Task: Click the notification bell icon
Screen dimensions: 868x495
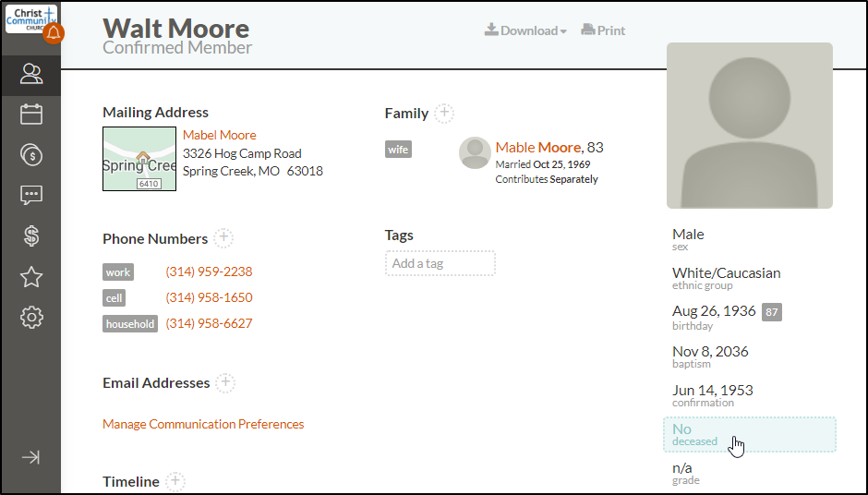Action: 54,34
